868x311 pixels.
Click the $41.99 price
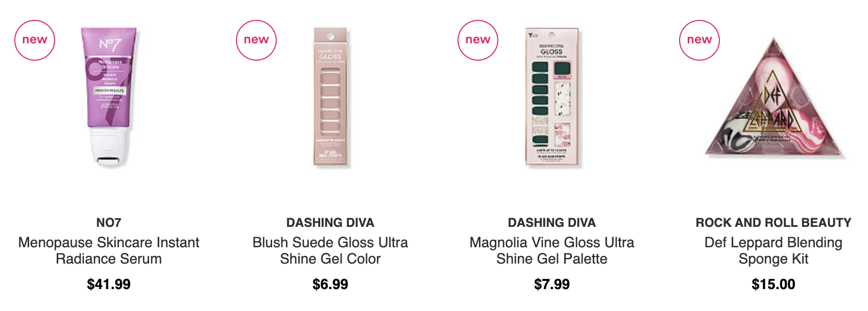coord(109,284)
